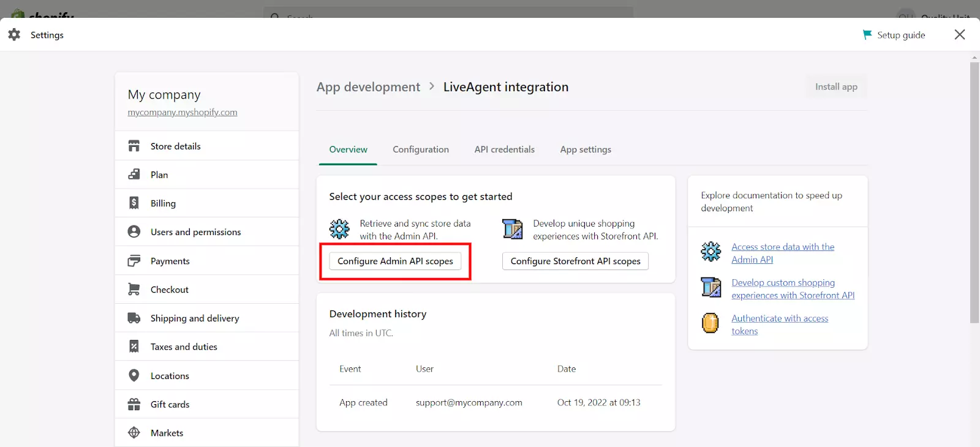Screen dimensions: 980x447
Task: Open Taxes and duties settings
Action: click(x=184, y=347)
